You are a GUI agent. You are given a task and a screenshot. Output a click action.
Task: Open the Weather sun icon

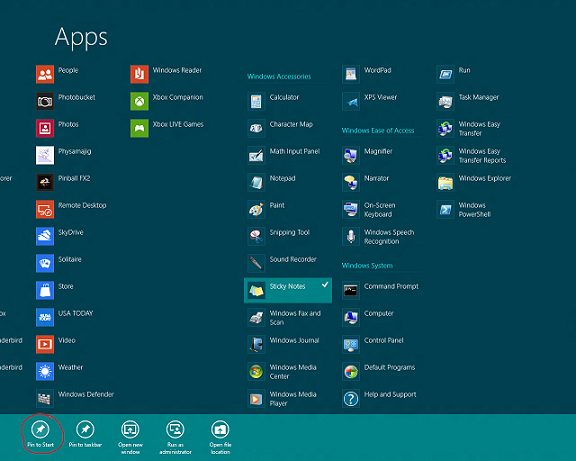[x=45, y=371]
